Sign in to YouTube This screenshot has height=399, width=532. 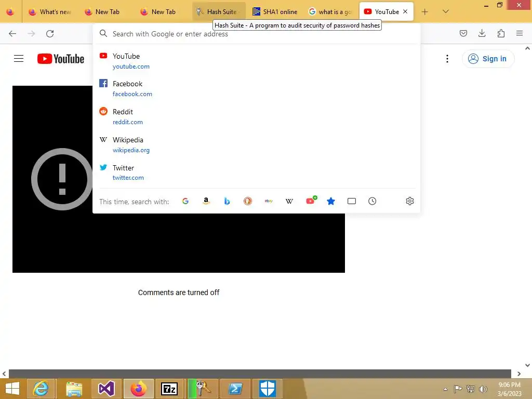click(488, 59)
